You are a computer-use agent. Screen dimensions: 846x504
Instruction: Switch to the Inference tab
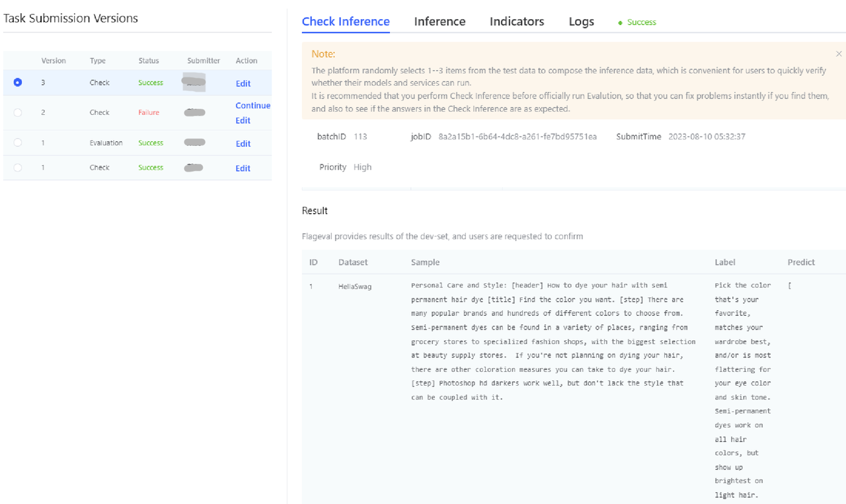point(440,22)
